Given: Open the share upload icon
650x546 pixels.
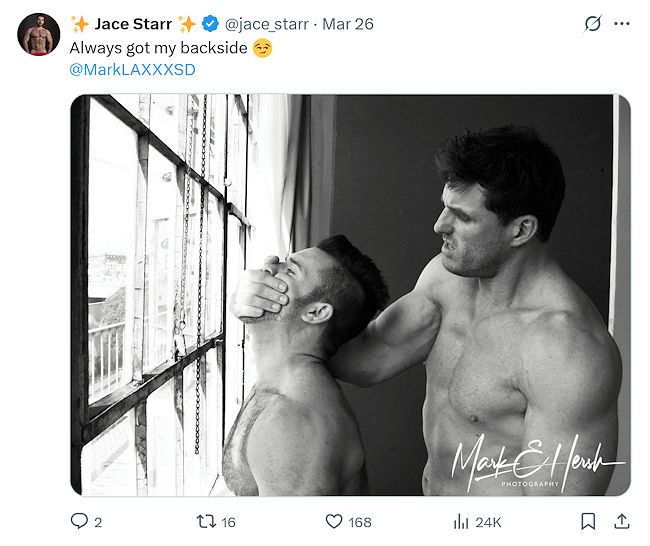Looking at the screenshot, I should tap(621, 521).
